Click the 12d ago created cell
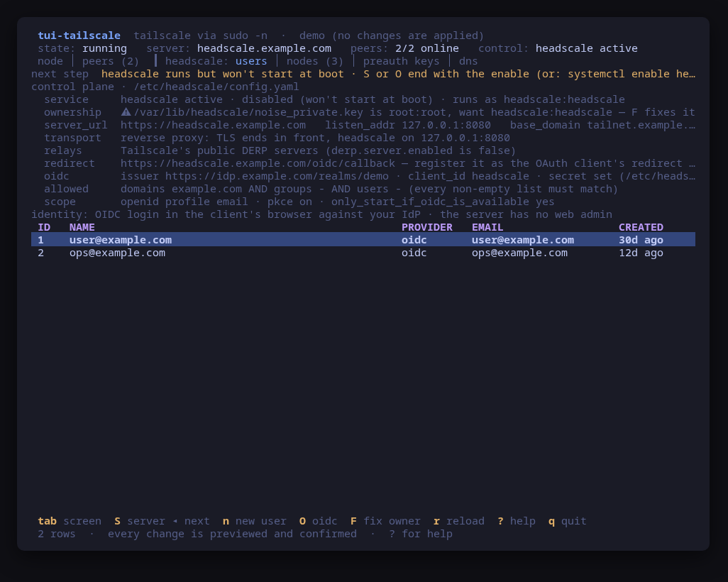This screenshot has height=582, width=728. 641,253
